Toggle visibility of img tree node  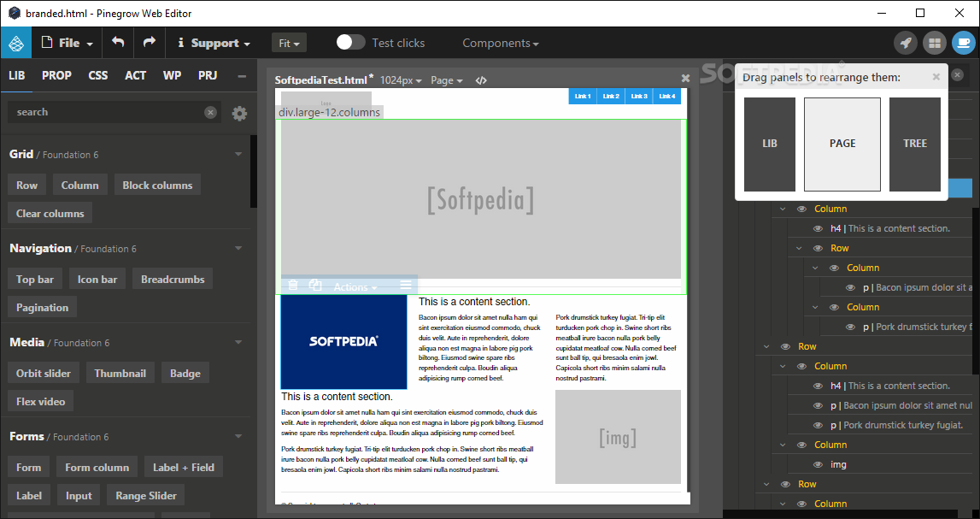point(818,464)
